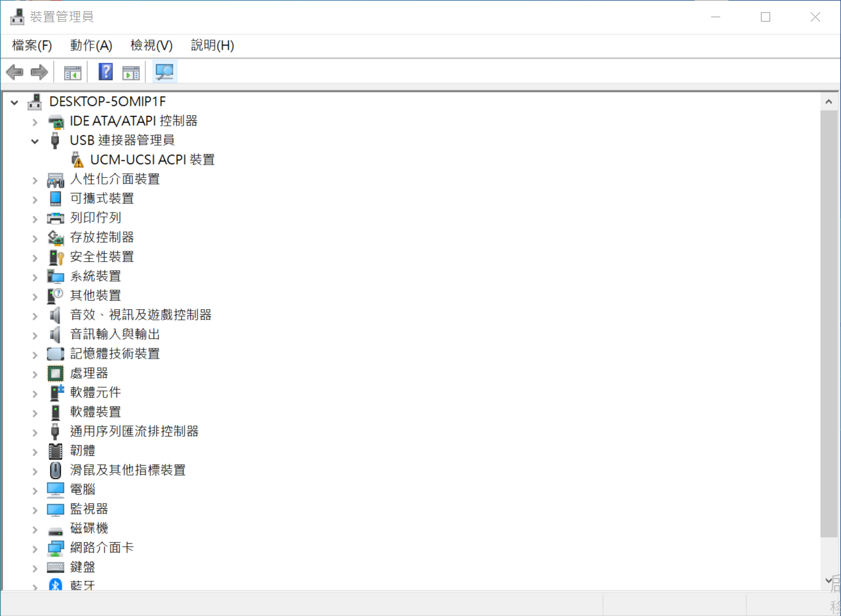Collapse the DESKTOP-5OMIP1F root node
The width and height of the screenshot is (841, 616).
[x=15, y=102]
